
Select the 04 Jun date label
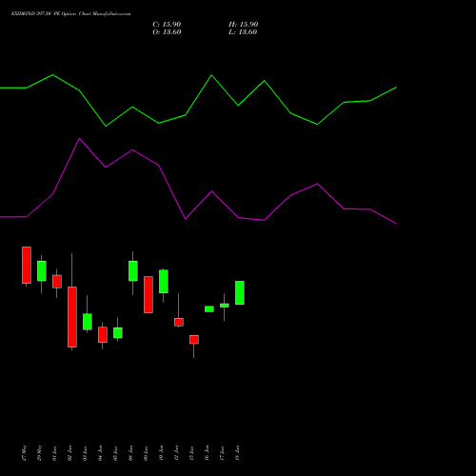(x=101, y=453)
